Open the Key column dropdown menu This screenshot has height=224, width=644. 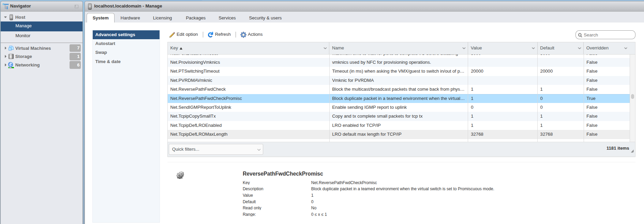coord(325,48)
